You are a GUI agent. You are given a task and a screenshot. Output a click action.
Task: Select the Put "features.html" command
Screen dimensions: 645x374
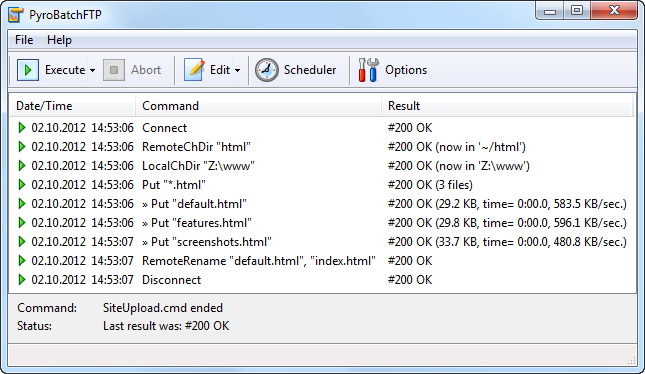click(x=197, y=223)
